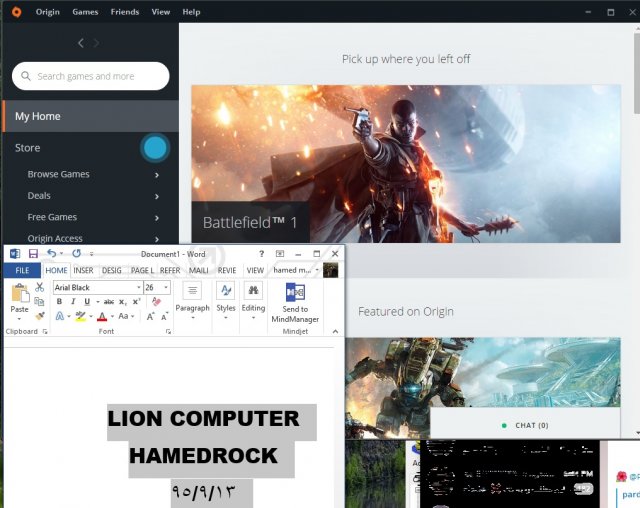Apply the yellow text highlight color
The height and width of the screenshot is (508, 640).
pyautogui.click(x=80, y=316)
